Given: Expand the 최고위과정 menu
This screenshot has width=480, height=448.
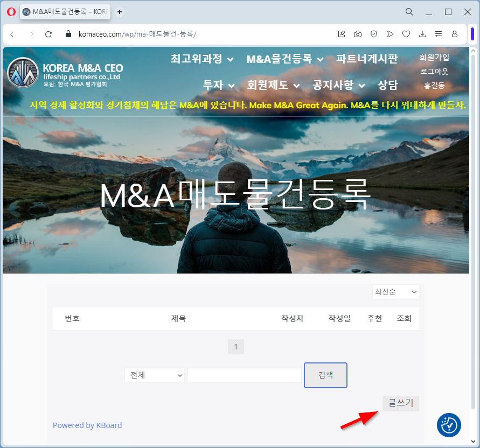Looking at the screenshot, I should (202, 59).
